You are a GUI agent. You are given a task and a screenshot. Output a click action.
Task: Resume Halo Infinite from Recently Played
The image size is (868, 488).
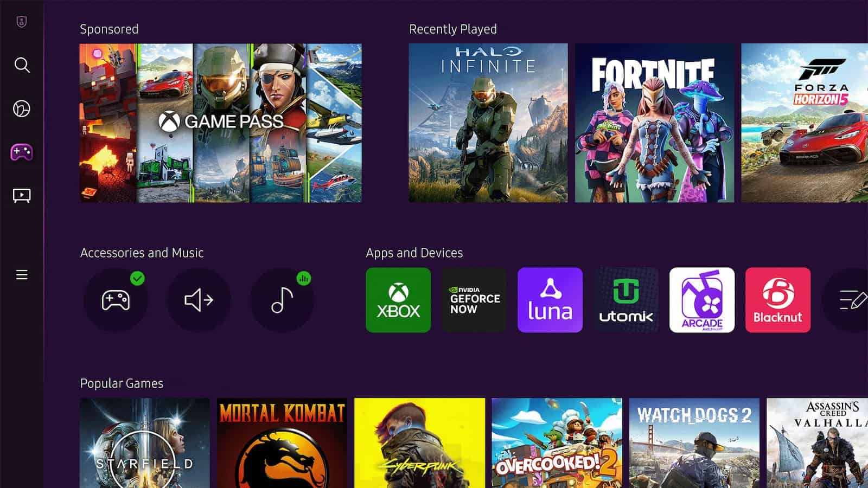point(488,123)
